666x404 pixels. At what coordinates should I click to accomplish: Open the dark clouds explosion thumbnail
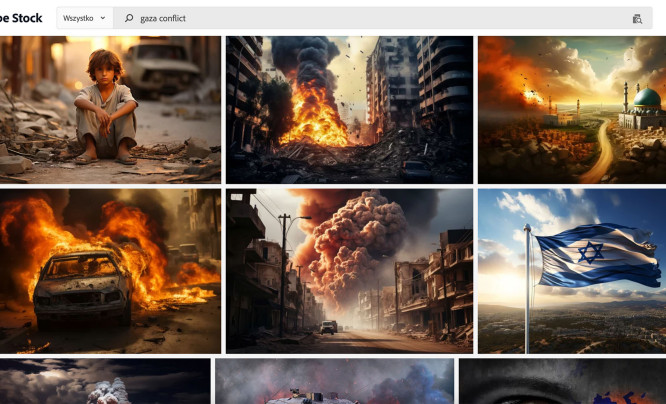pos(105,381)
